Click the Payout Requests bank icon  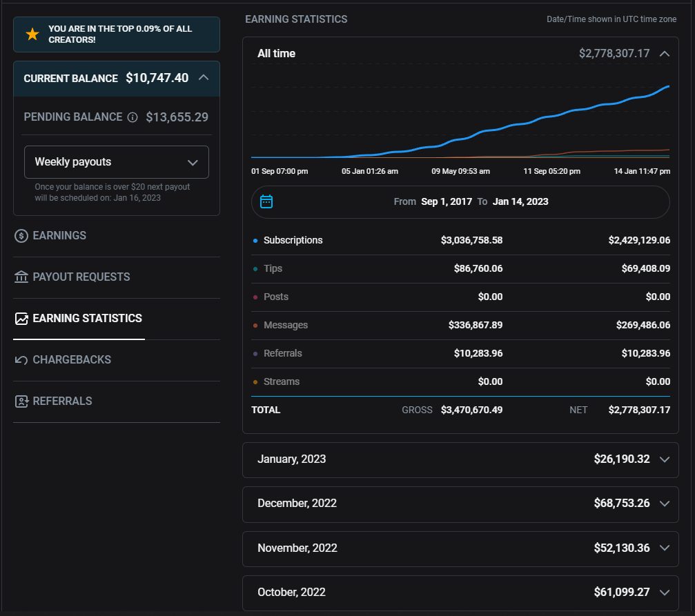[21, 277]
